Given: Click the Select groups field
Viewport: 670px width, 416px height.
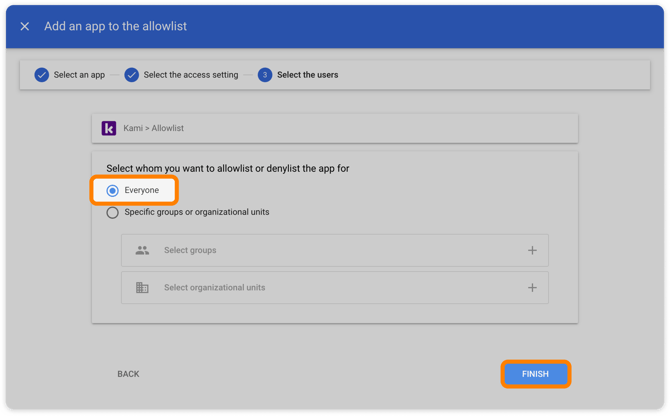Looking at the screenshot, I should coord(335,250).
